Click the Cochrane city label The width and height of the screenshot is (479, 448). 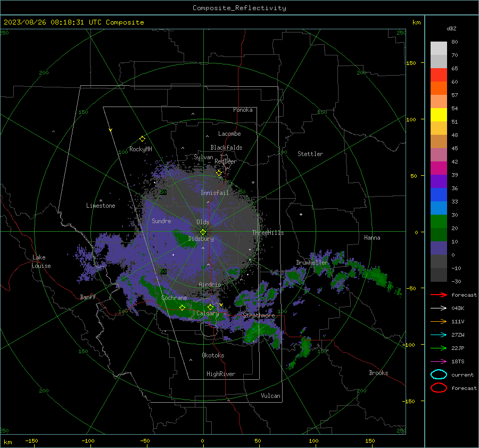[x=174, y=298]
